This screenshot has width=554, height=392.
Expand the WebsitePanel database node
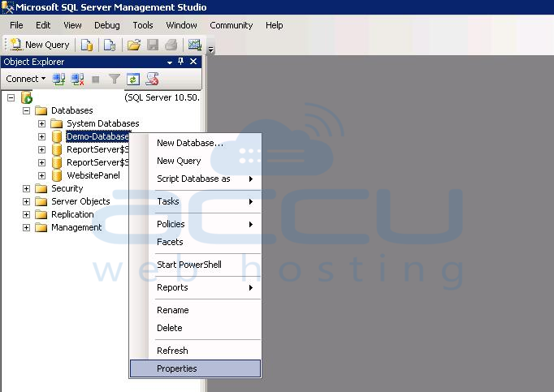coord(41,175)
